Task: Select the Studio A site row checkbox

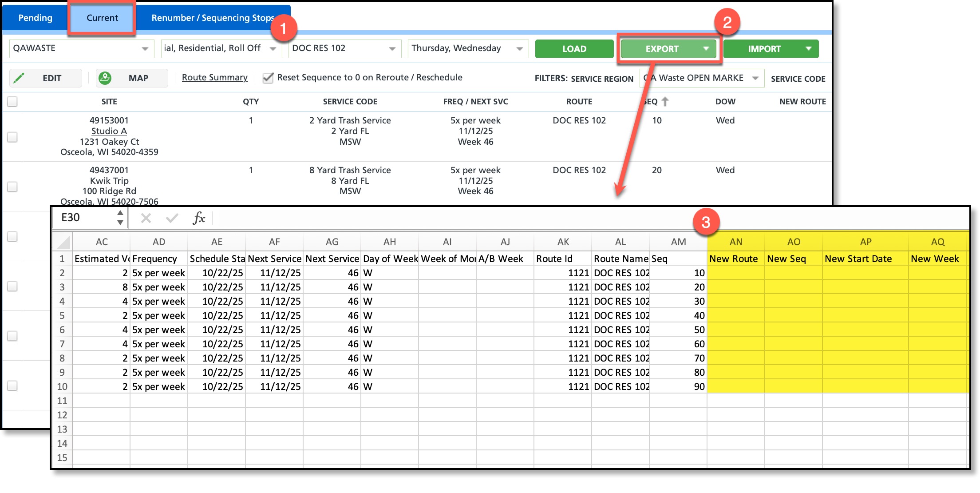Action: (12, 137)
